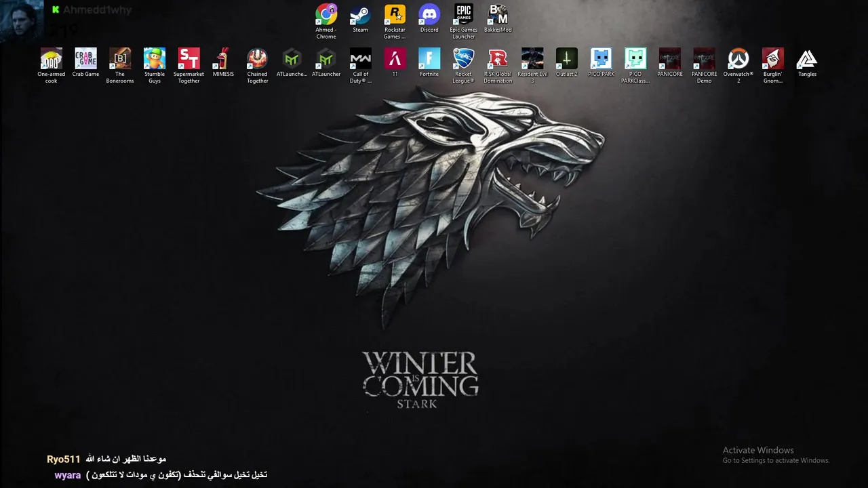Click the Ryo511 chat username

tap(64, 460)
